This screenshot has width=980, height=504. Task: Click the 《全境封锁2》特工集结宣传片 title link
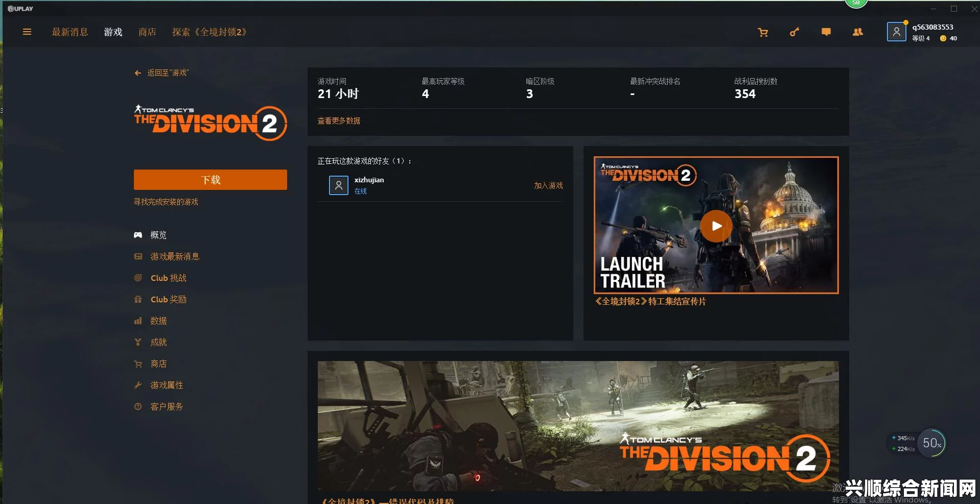(x=650, y=301)
